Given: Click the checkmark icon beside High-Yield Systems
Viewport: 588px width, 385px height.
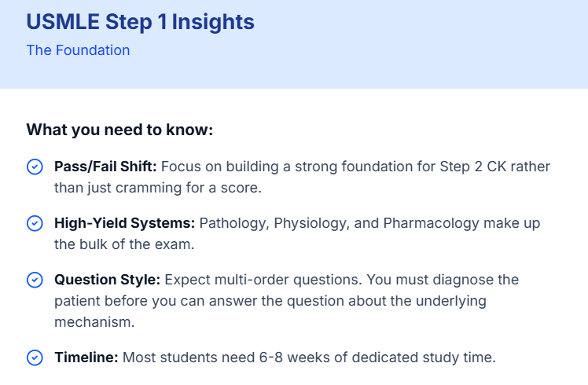Looking at the screenshot, I should tap(35, 223).
